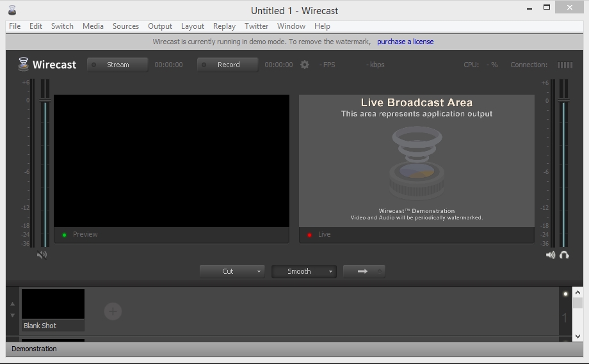
Task: Click the shot list scrollbar up arrow
Action: coord(578,292)
